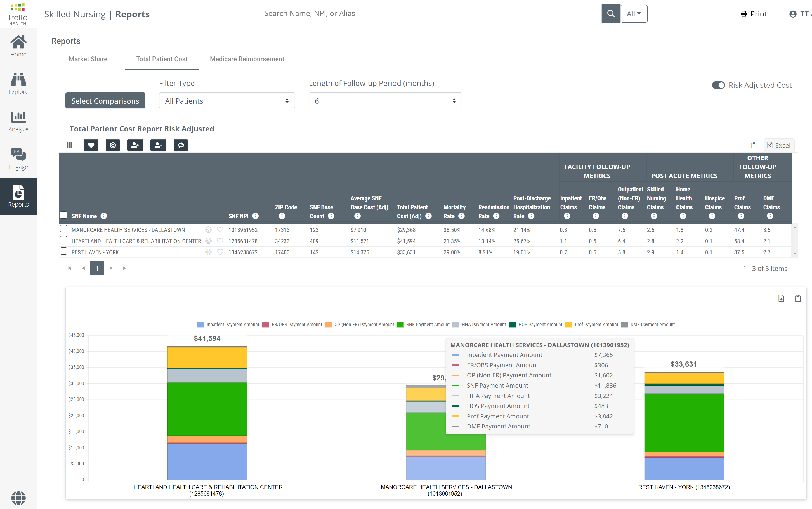Open Follow-up Period months dropdown
Screen dimensions: 812x509
pos(385,101)
